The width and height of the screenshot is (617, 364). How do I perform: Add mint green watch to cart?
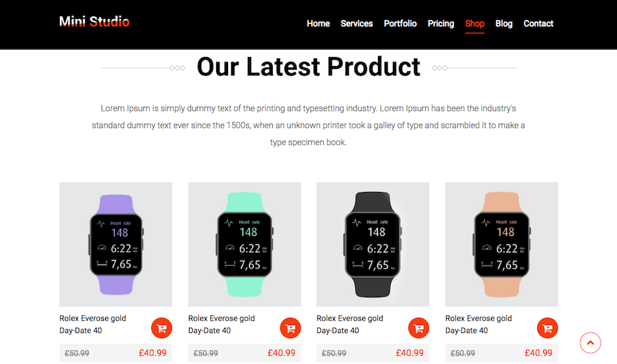pos(290,328)
